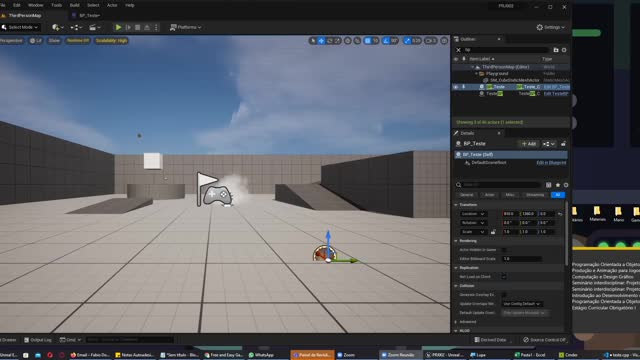This screenshot has width=640, height=360.
Task: Click the camera speed button
Action: (x=431, y=41)
